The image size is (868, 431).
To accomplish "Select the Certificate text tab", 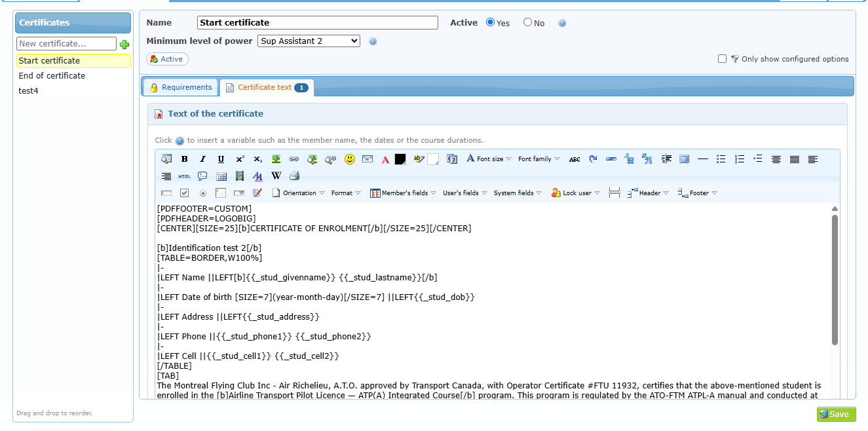I will point(267,87).
